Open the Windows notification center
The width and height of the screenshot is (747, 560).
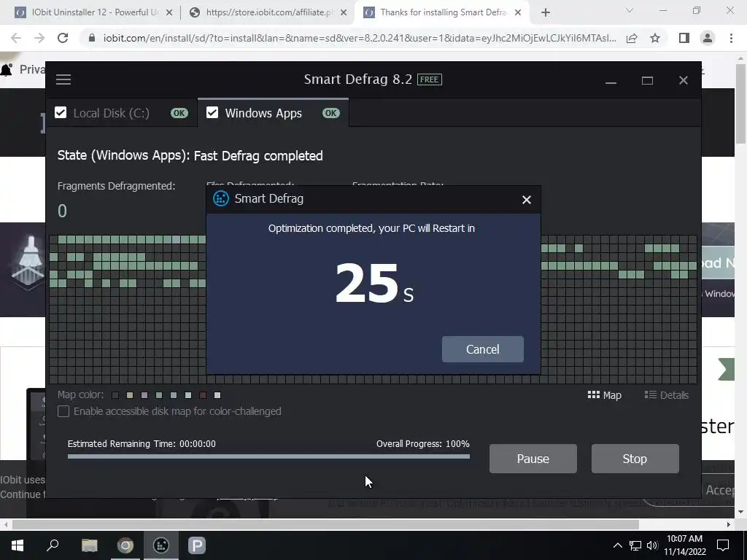coord(723,545)
